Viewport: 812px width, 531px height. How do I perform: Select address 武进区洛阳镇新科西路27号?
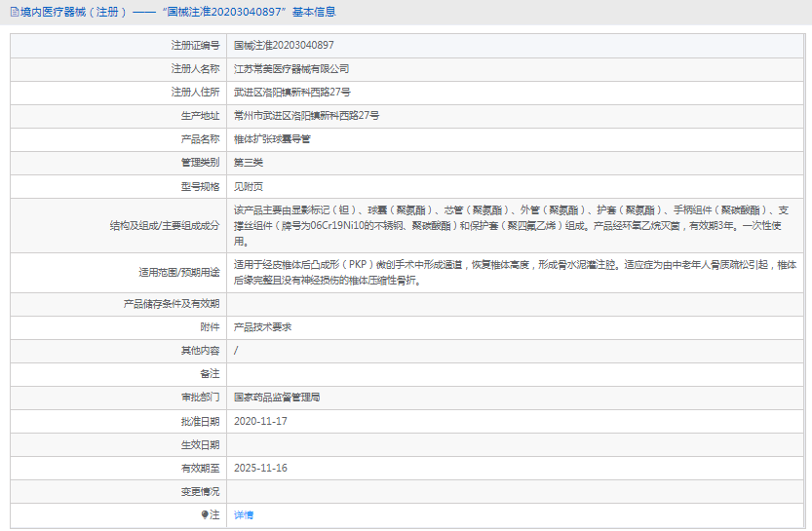[x=292, y=93]
